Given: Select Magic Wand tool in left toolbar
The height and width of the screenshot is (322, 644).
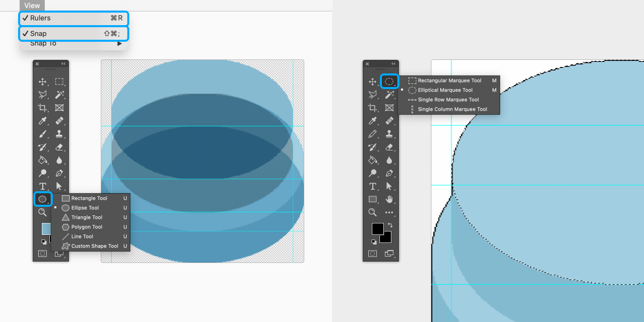Looking at the screenshot, I should pos(59,95).
